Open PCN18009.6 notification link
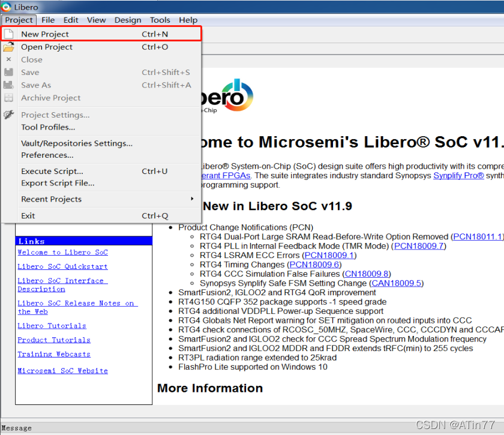The height and width of the screenshot is (435, 504). click(314, 265)
